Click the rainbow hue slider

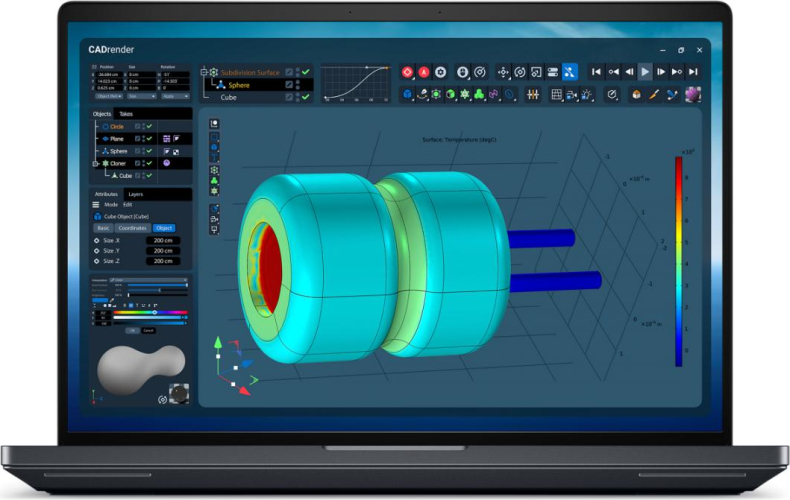click(x=150, y=312)
